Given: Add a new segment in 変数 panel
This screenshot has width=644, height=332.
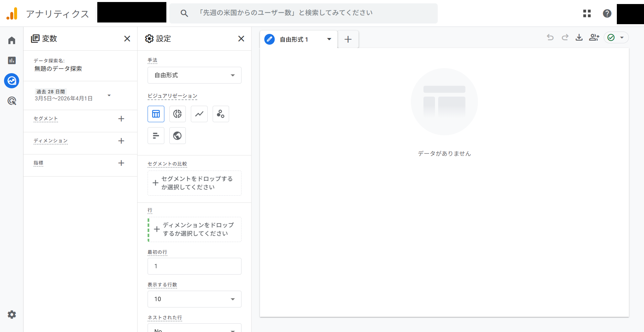Looking at the screenshot, I should pyautogui.click(x=121, y=119).
